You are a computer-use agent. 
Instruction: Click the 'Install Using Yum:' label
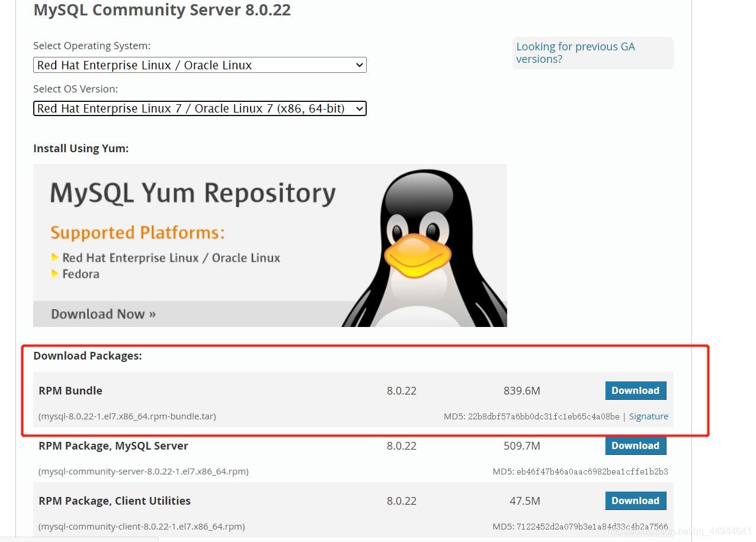point(81,149)
